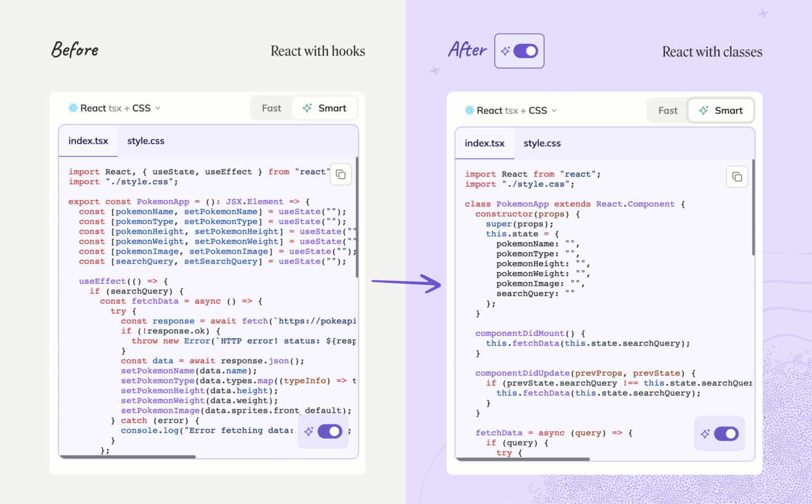Select the index.tsx tab in the After panel
Screen dimensions: 812x504
484,143
